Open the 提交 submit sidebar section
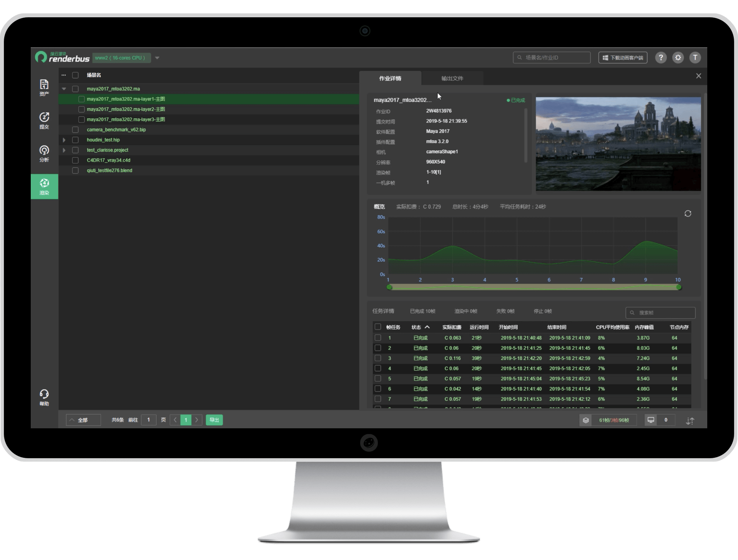This screenshot has height=560, width=738. tap(44, 121)
